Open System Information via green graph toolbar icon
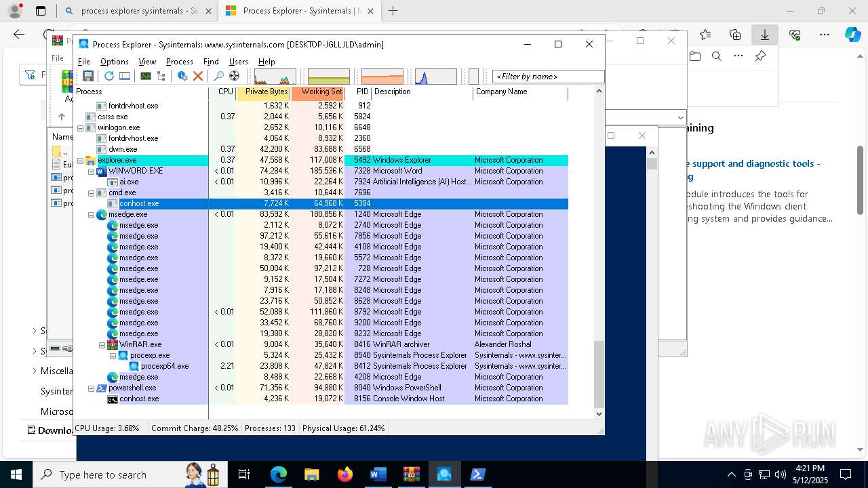 [x=145, y=76]
